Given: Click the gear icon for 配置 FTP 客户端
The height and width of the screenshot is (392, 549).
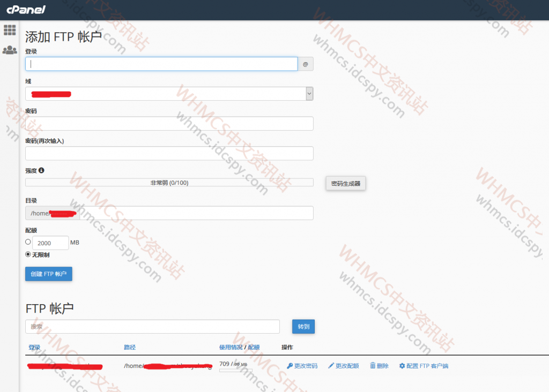Looking at the screenshot, I should (x=402, y=366).
